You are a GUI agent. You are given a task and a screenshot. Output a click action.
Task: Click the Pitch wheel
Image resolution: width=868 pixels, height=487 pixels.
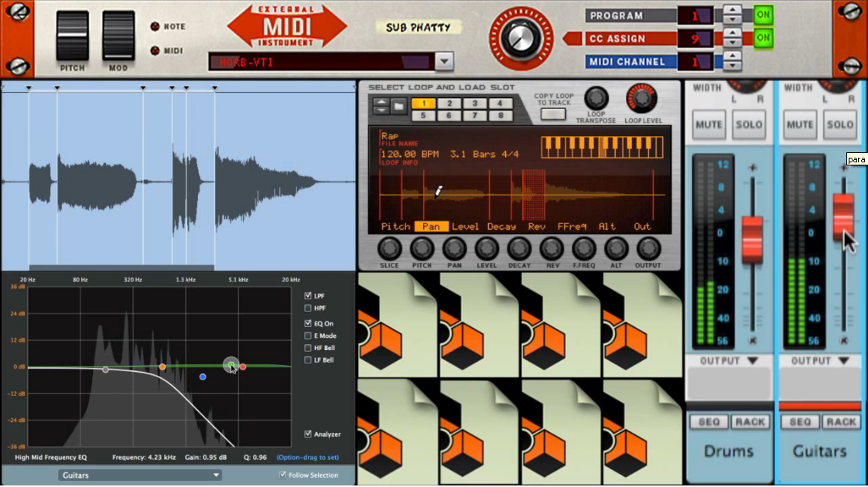(73, 36)
